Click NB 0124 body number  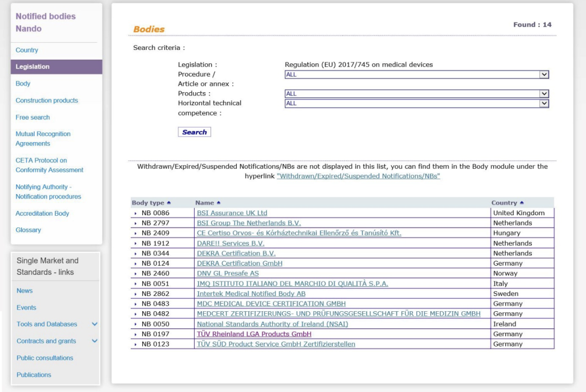(x=155, y=263)
